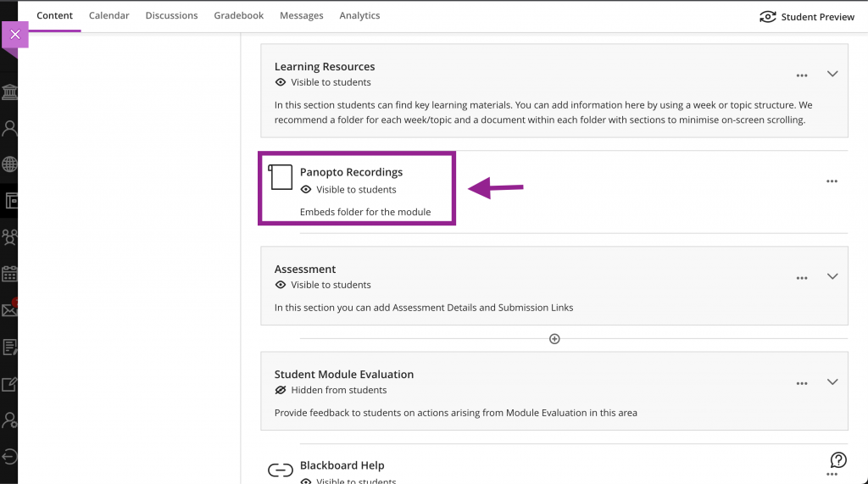
Task: Click the Sign Out icon in sidebar
Action: 9,457
